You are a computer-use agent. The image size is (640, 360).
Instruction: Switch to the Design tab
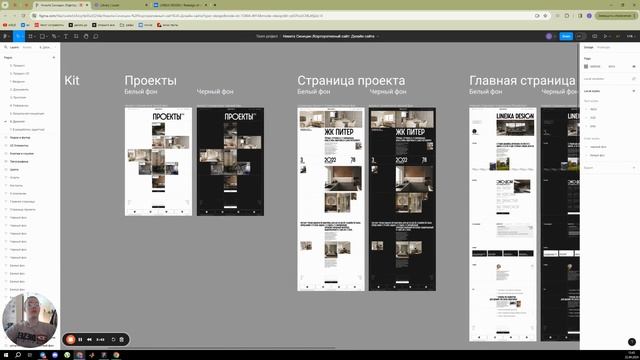tap(588, 47)
